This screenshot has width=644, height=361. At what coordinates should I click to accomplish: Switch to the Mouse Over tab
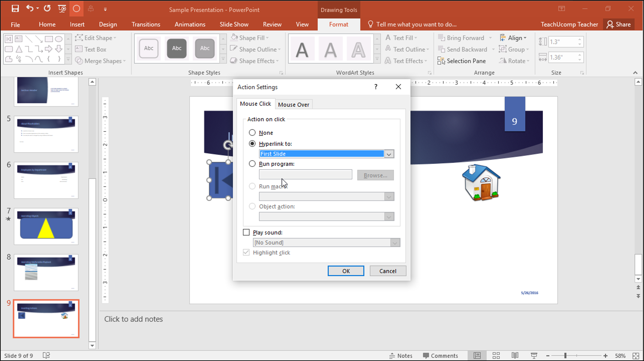click(x=293, y=104)
